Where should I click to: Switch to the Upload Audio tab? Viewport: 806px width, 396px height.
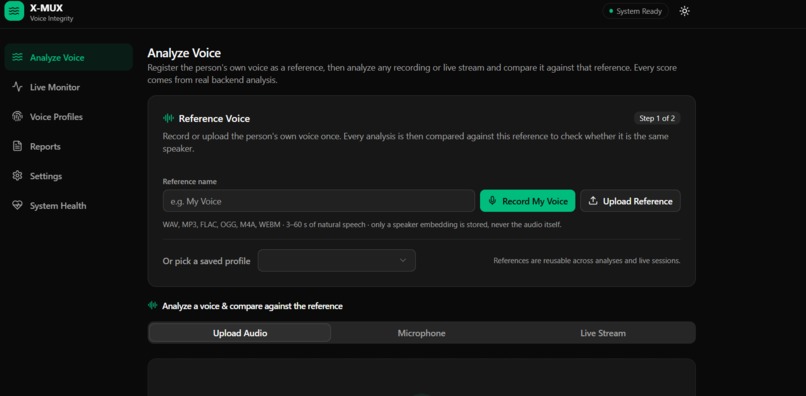tap(240, 333)
